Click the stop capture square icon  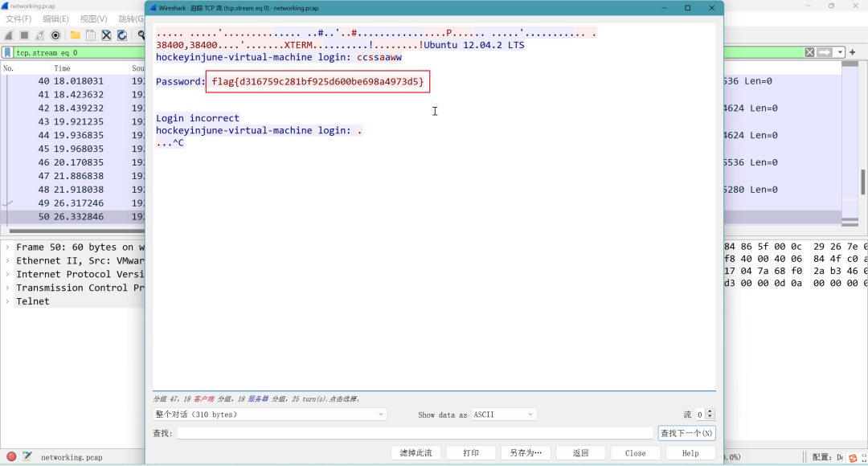[24, 35]
